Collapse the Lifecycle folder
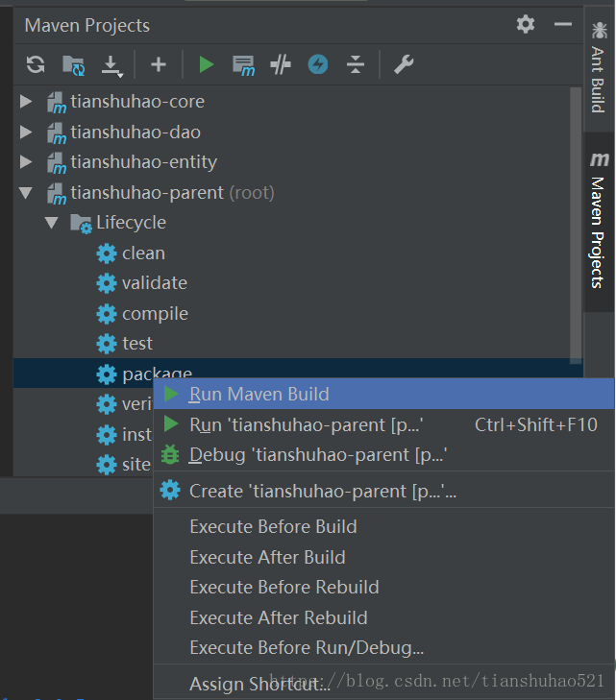616x700 pixels. pos(52,223)
